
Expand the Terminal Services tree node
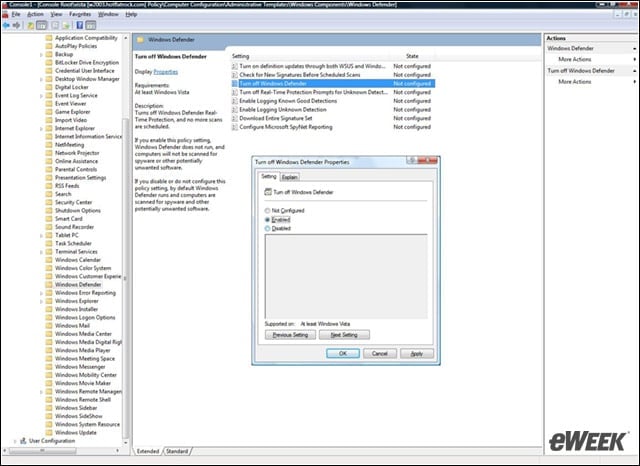coord(41,252)
